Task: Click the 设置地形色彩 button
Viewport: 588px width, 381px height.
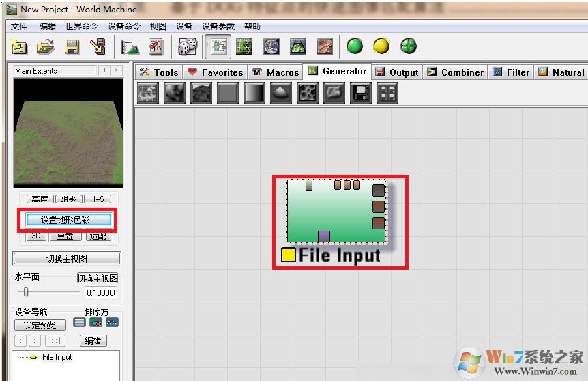Action: [68, 220]
